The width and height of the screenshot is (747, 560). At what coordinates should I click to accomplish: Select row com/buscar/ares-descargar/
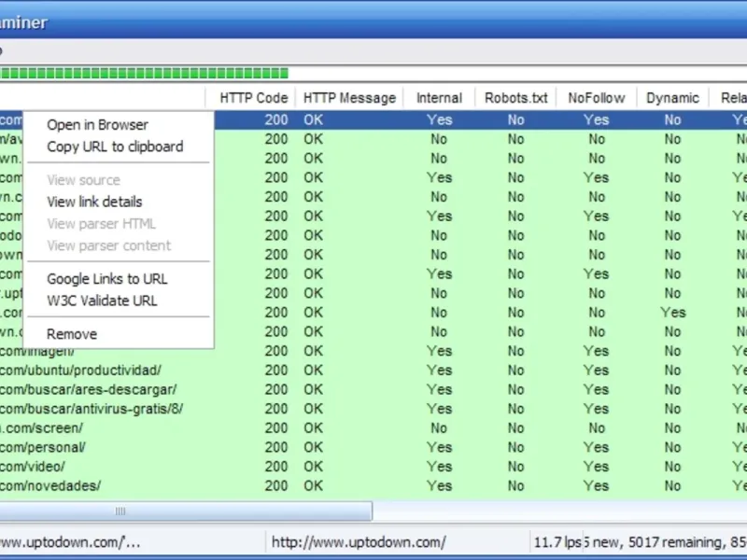pos(373,389)
